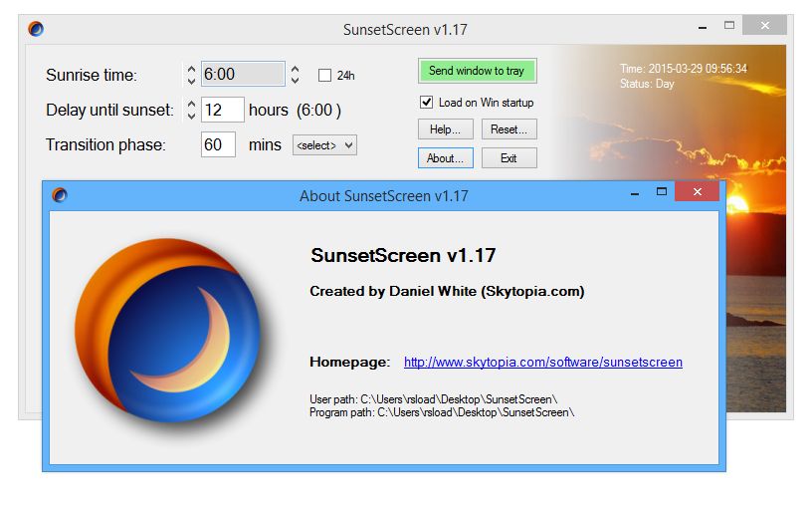Click the Exit button
The height and width of the screenshot is (507, 812).
tap(509, 158)
